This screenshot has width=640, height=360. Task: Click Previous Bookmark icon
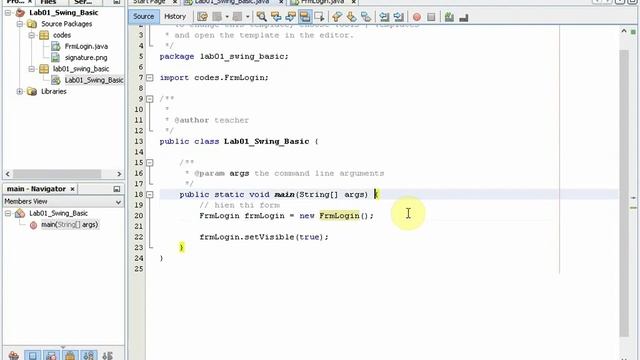337,17
